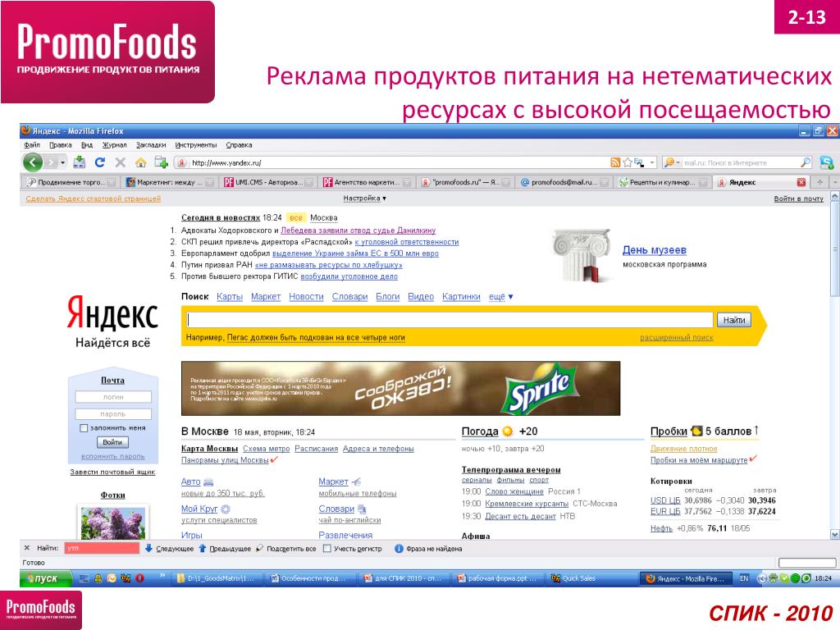
Task: Click the Словари book icon
Action: pyautogui.click(x=362, y=509)
